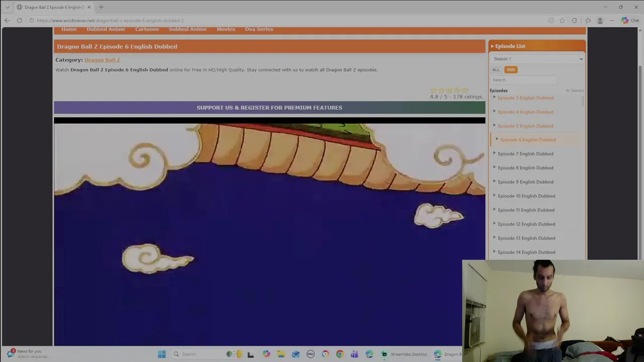
Task: Close the Dragon Ball Z Episode 6 tab
Action: [x=89, y=7]
